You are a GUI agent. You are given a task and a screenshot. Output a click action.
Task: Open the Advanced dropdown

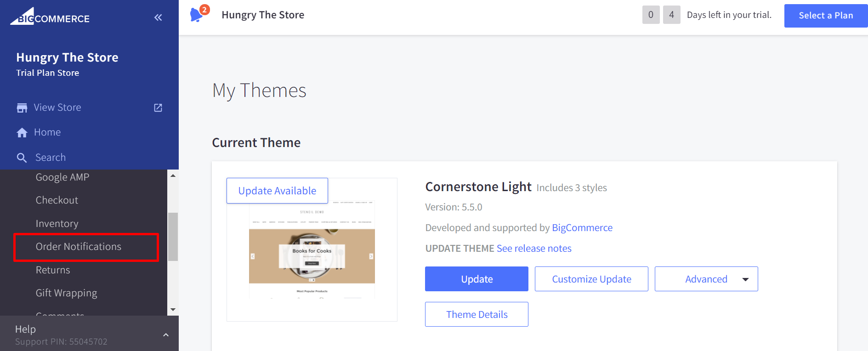[706, 279]
